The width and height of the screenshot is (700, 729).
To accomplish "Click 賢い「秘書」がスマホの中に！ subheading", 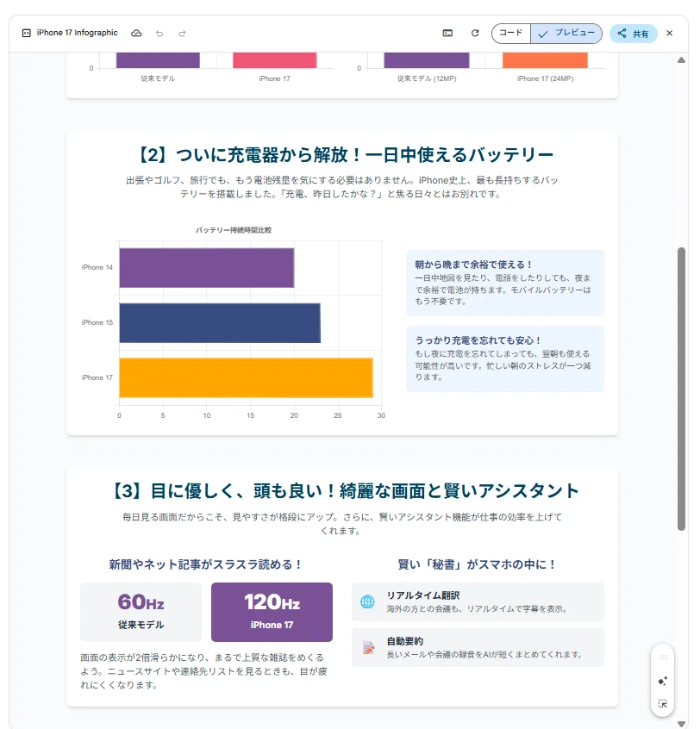I will [478, 564].
